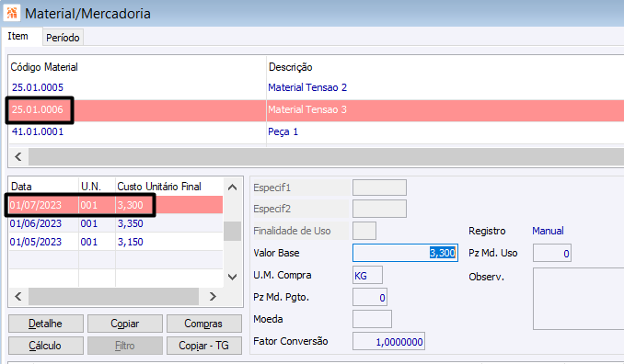Screen dimensions: 624x364
Task: Select cost row dated 01/06/2023
Action: 116,223
